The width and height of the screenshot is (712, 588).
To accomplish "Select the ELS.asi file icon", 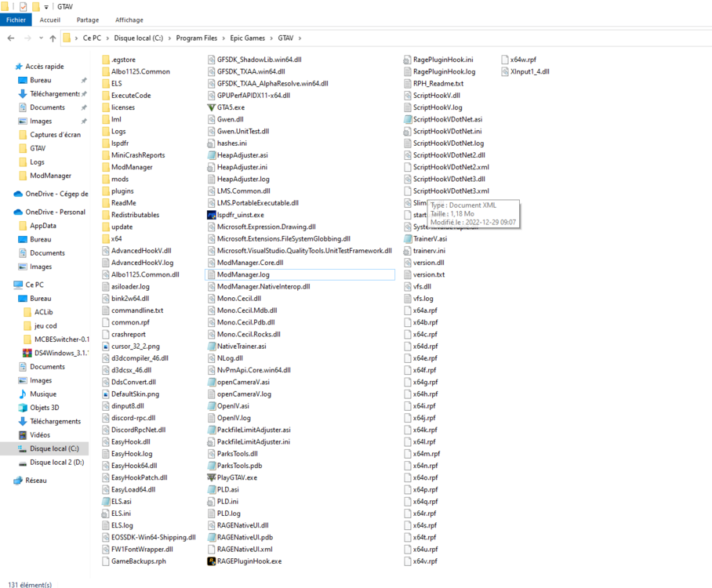I will tap(106, 502).
